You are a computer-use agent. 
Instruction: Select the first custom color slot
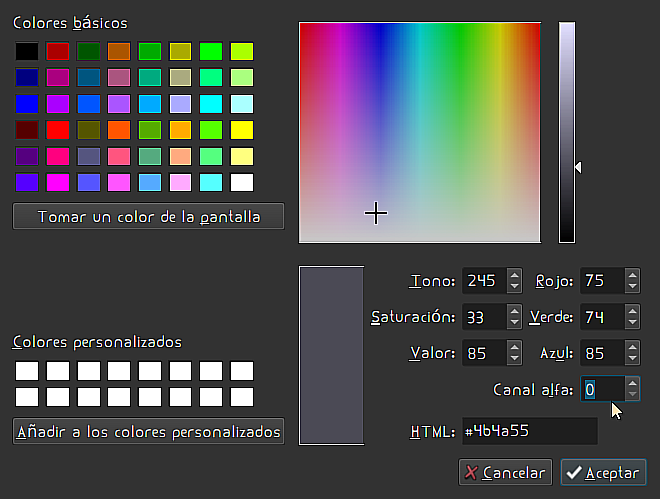(x=27, y=371)
